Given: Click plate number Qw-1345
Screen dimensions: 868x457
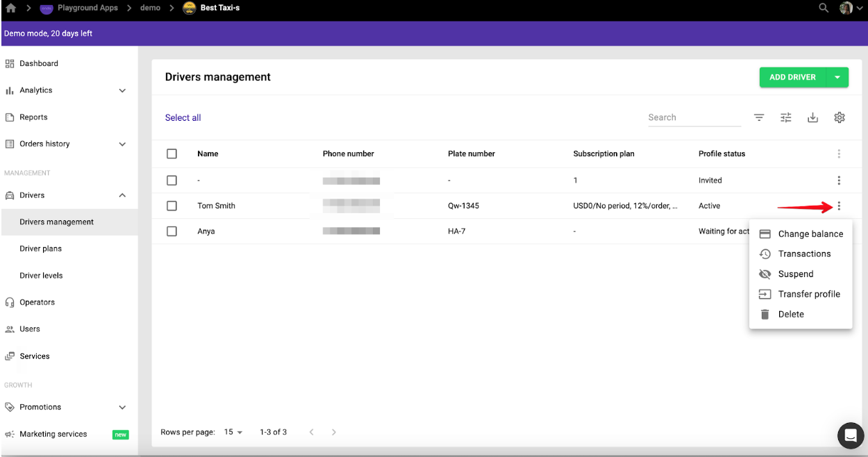Looking at the screenshot, I should 463,206.
